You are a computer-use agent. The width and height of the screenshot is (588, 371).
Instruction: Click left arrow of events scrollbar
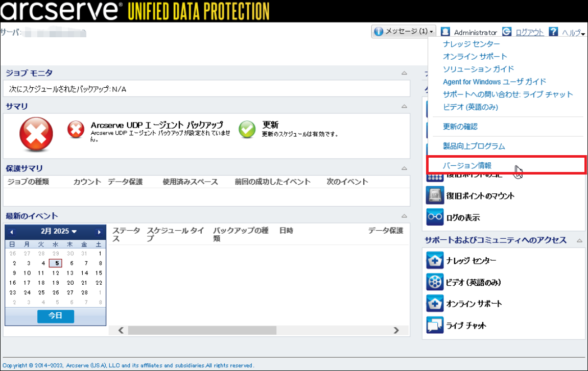pos(121,330)
